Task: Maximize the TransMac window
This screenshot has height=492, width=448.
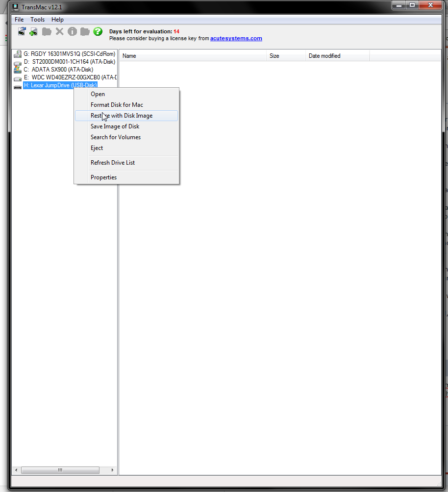Action: pos(412,5)
